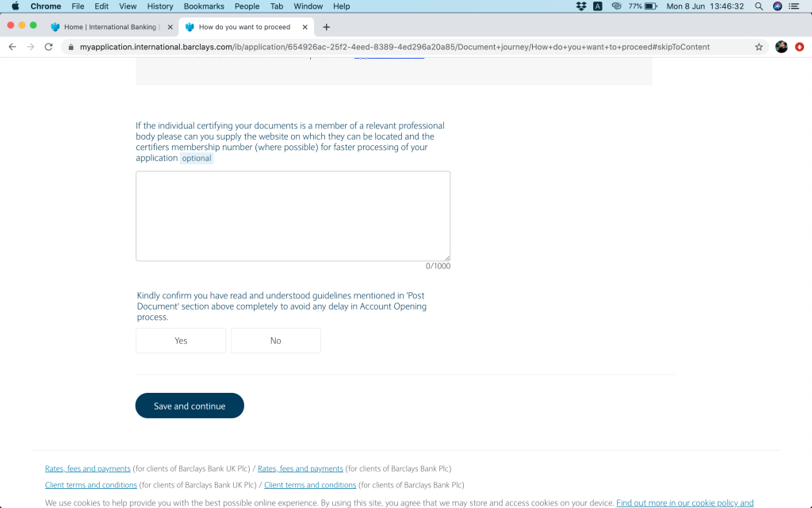This screenshot has height=508, width=812.
Task: Click into the certifier details text area
Action: (x=293, y=216)
